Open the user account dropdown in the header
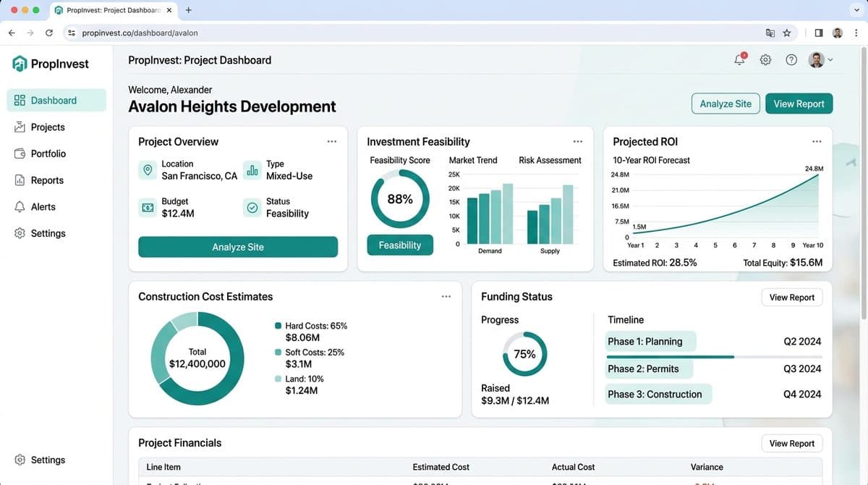 (x=820, y=60)
